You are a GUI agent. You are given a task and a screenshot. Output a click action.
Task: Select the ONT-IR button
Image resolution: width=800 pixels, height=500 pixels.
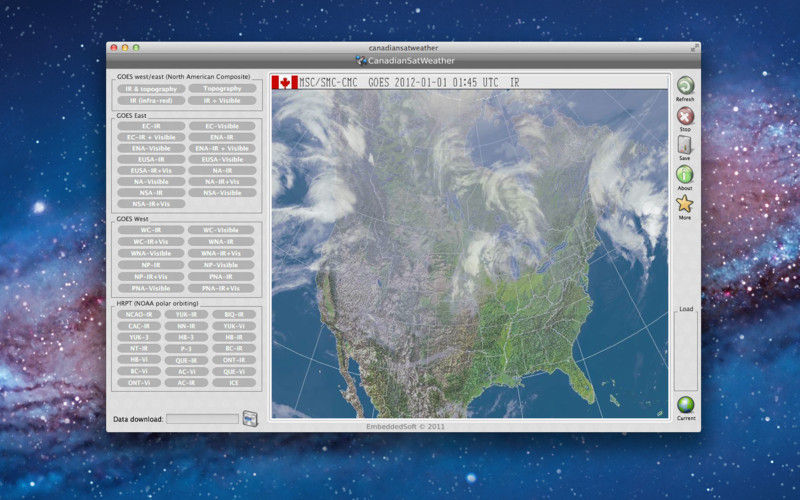234,360
